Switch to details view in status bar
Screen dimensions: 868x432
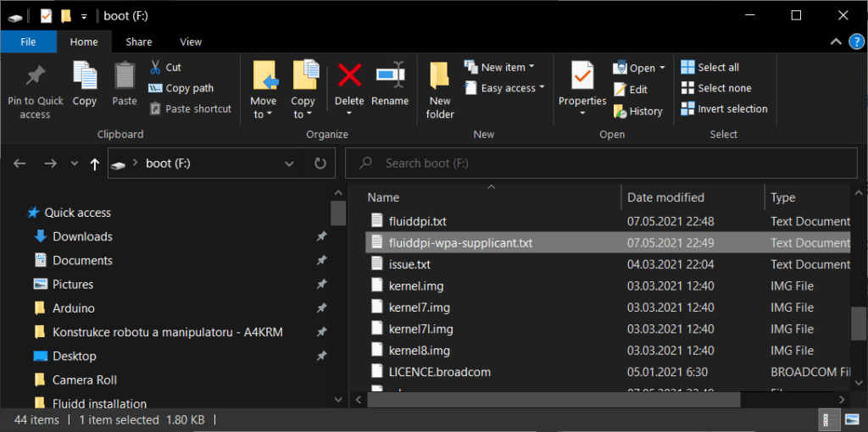(827, 420)
